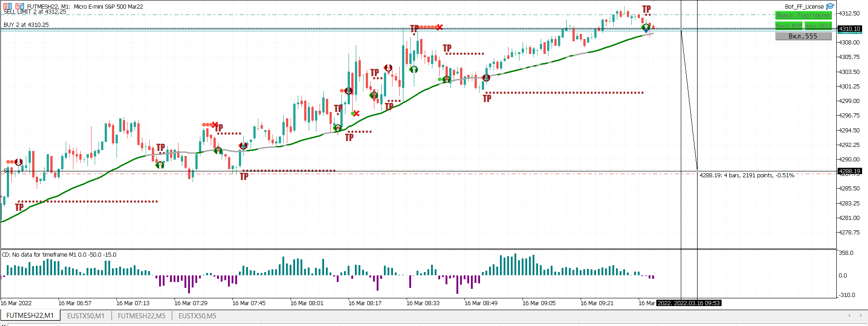This screenshot has width=868, height=326.
Task: Click the TP label at the lower left near 4283.25
Action: pos(19,207)
